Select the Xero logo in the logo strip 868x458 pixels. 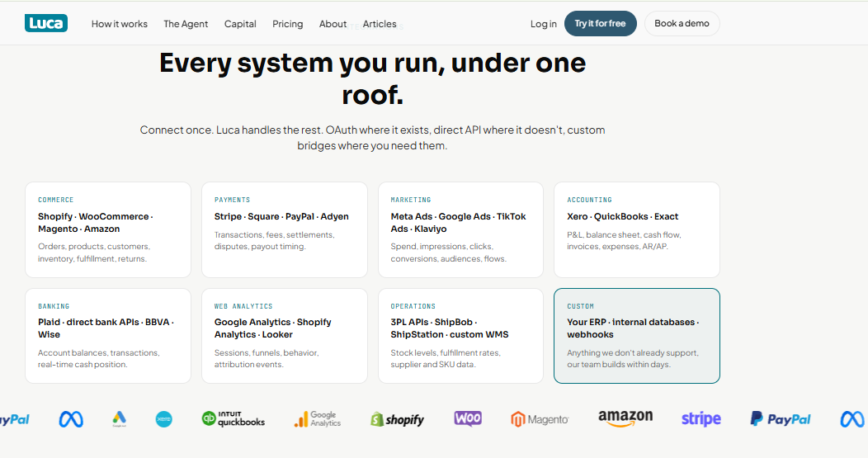164,419
